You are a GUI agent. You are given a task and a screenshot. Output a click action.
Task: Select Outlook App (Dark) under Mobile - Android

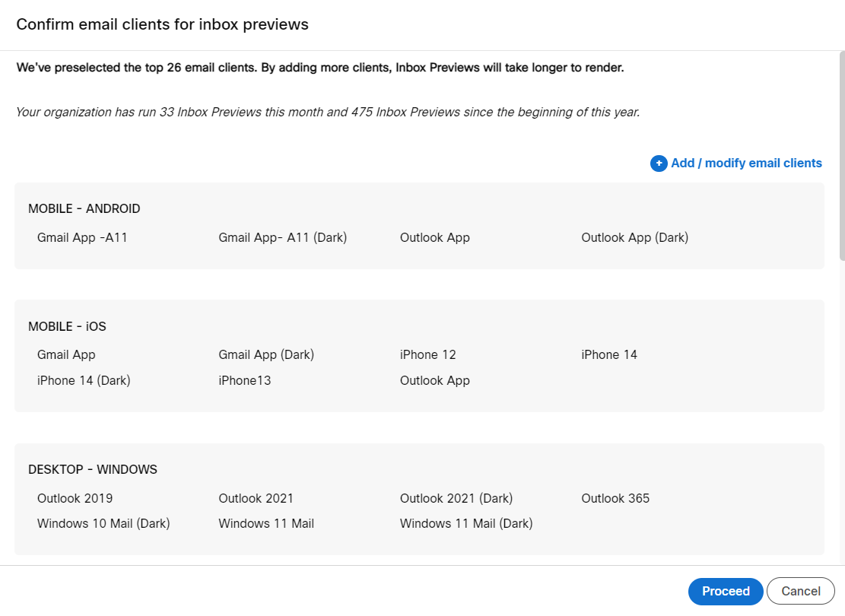pos(635,237)
